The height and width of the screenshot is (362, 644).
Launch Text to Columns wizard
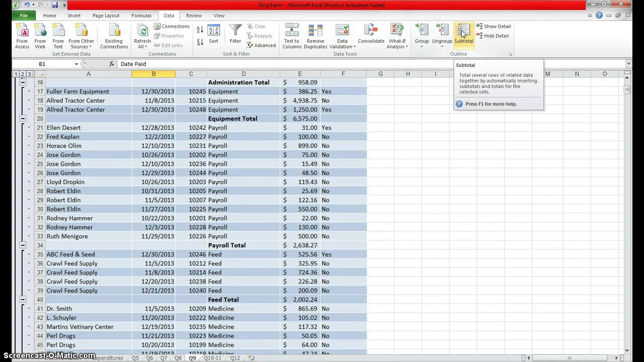292,36
